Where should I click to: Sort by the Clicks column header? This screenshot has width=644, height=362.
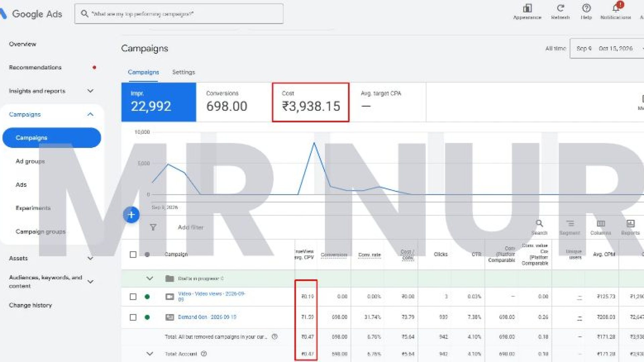pos(441,254)
